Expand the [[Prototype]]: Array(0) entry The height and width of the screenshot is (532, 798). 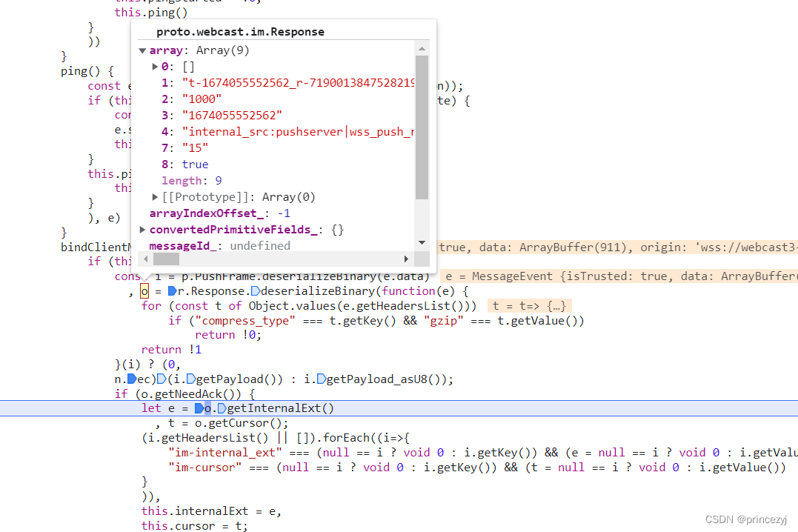point(155,197)
